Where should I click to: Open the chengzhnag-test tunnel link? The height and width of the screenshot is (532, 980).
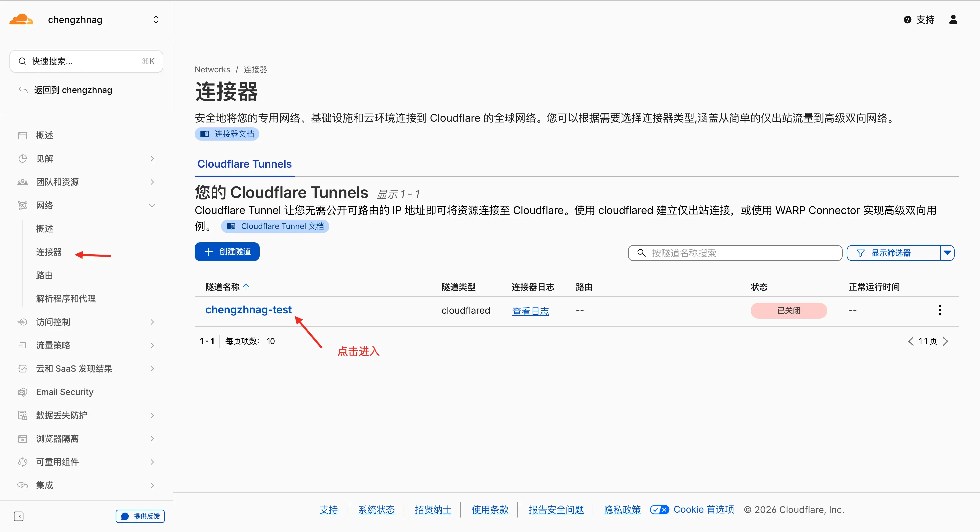tap(248, 310)
